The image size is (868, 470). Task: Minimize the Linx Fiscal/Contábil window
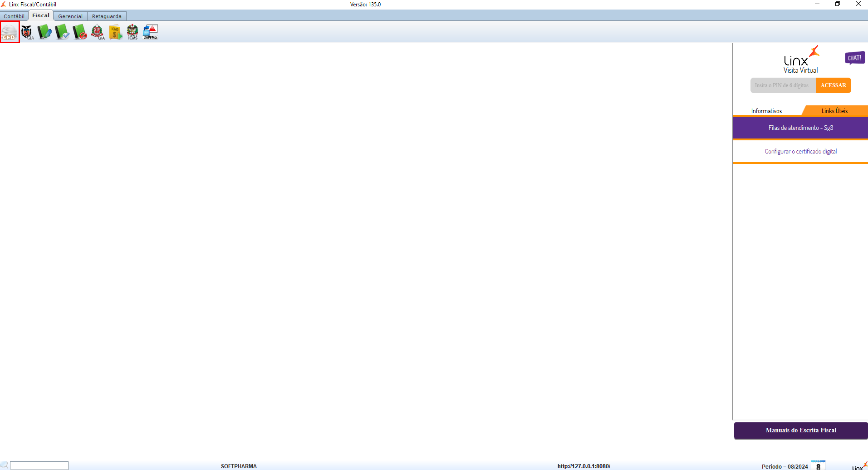coord(817,4)
